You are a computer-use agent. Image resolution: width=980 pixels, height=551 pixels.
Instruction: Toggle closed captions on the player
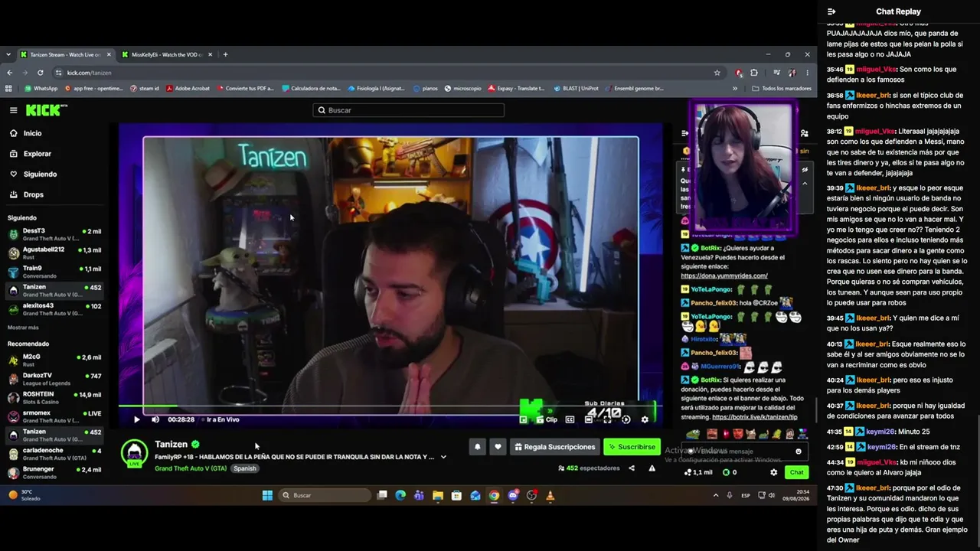point(570,419)
